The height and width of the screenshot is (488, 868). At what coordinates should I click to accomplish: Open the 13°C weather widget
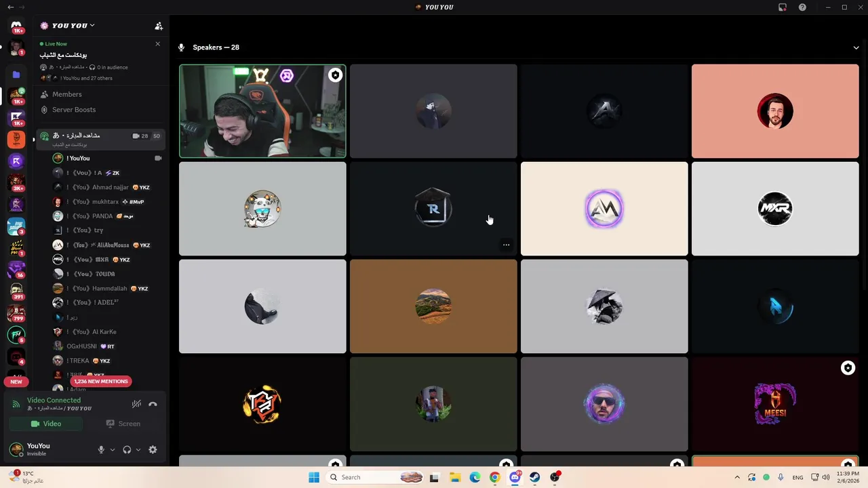pos(27,477)
